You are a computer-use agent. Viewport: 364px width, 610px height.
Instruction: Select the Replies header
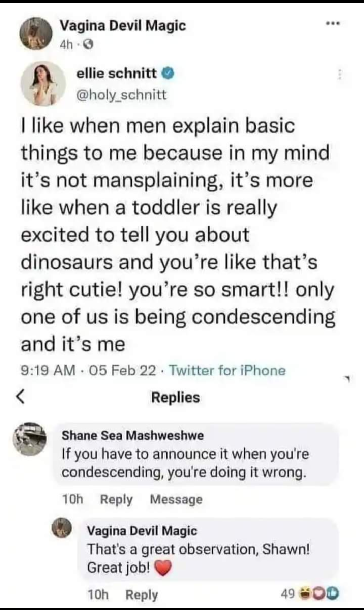pyautogui.click(x=175, y=398)
